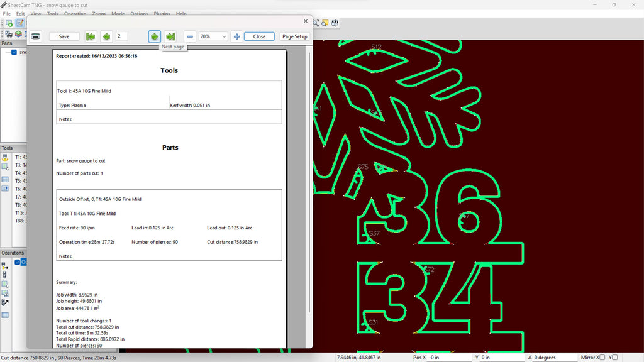644x362 pixels.
Task: Select tool T88 in the Tools list
Action: 21,221
